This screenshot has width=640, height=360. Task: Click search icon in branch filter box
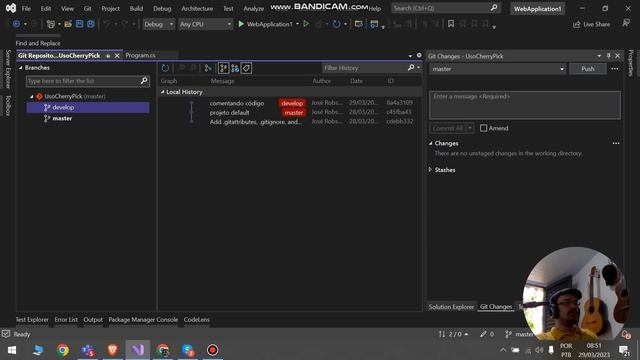(144, 81)
